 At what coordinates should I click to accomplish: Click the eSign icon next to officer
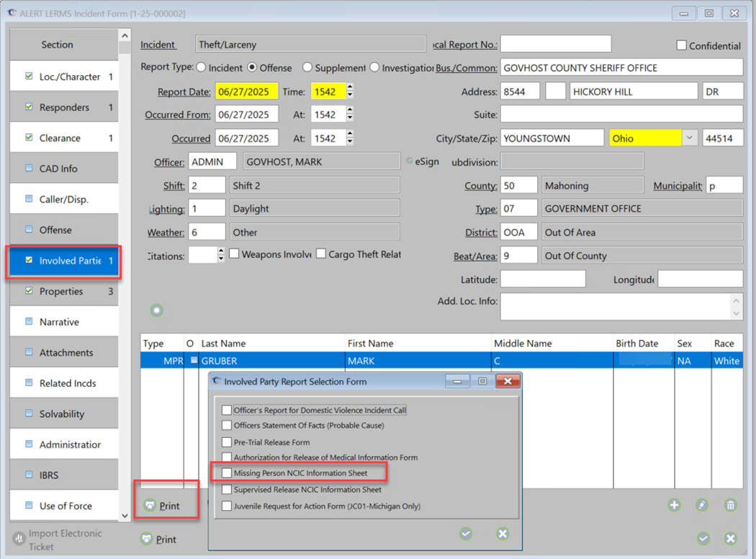pyautogui.click(x=410, y=161)
